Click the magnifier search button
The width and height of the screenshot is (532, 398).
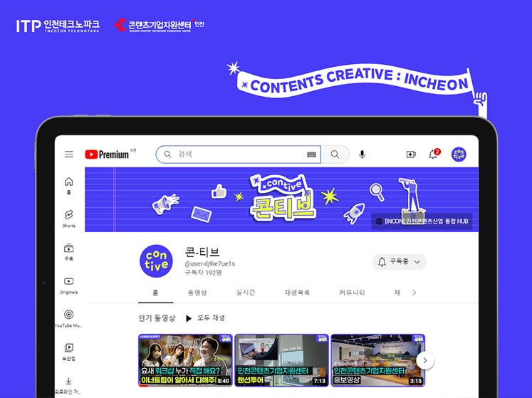pyautogui.click(x=335, y=155)
